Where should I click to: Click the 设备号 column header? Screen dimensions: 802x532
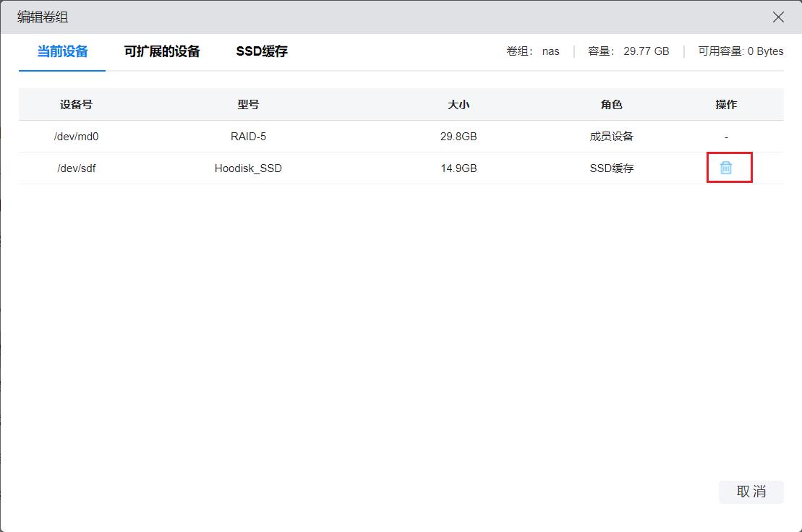click(76, 104)
